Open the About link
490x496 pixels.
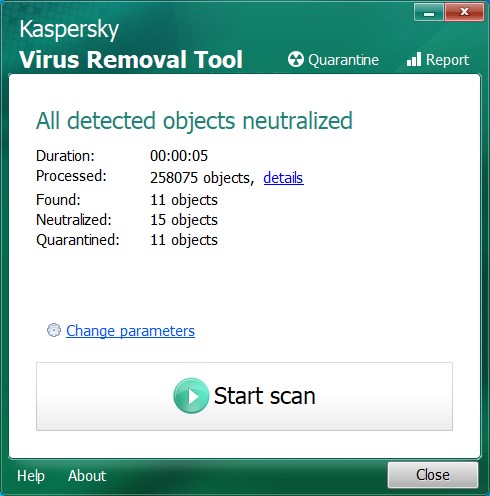click(x=87, y=476)
